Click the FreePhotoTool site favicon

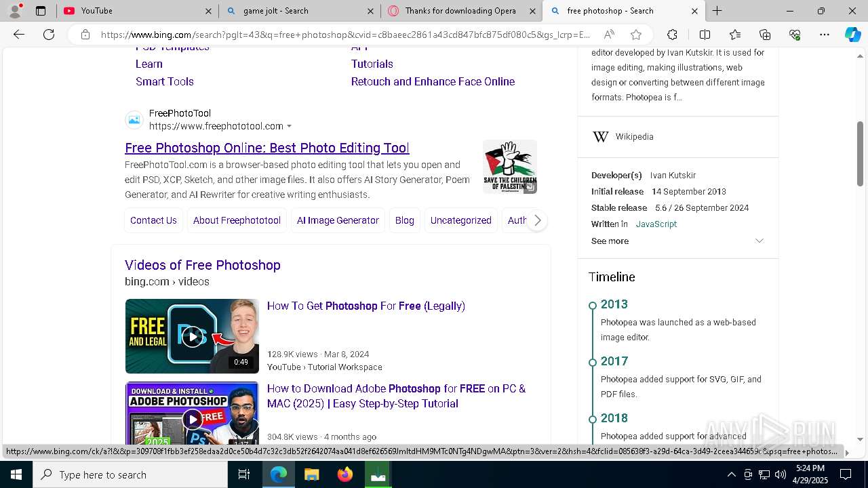pos(134,120)
